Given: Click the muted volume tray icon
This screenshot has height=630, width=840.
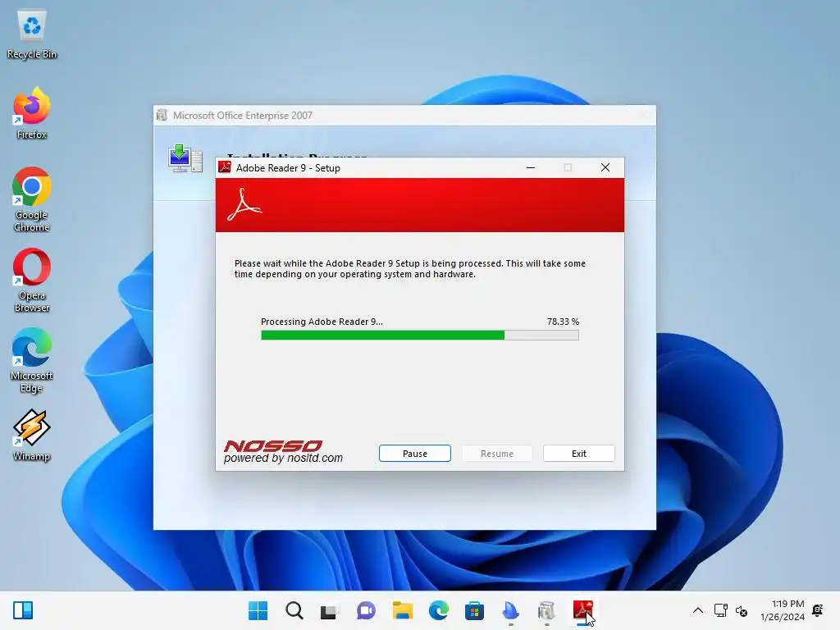Looking at the screenshot, I should [742, 610].
